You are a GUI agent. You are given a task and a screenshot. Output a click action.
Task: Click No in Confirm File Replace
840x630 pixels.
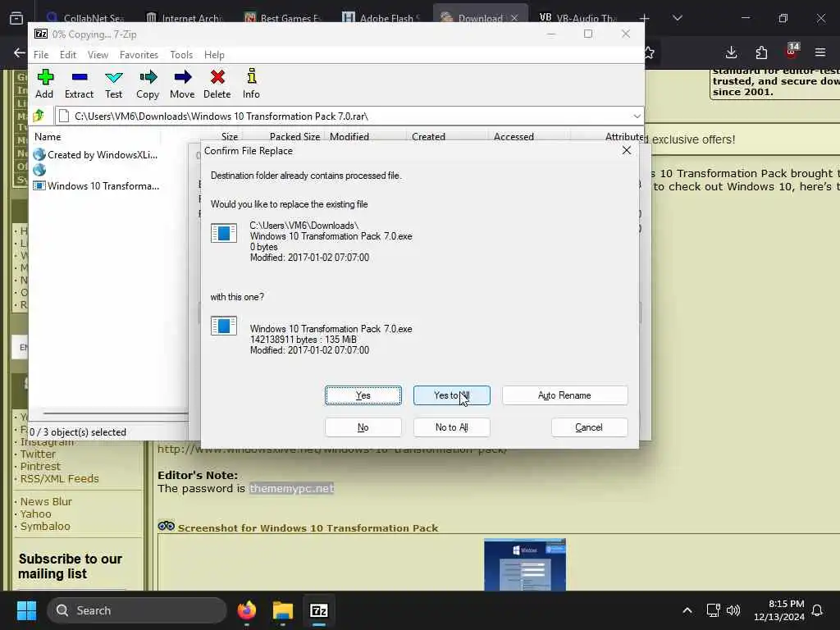[x=363, y=427]
